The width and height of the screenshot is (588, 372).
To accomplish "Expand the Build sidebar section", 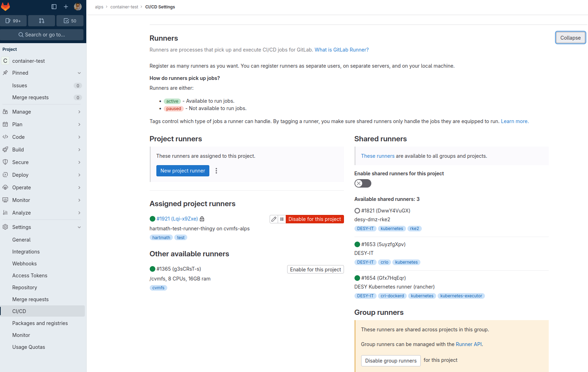I will (x=42, y=150).
